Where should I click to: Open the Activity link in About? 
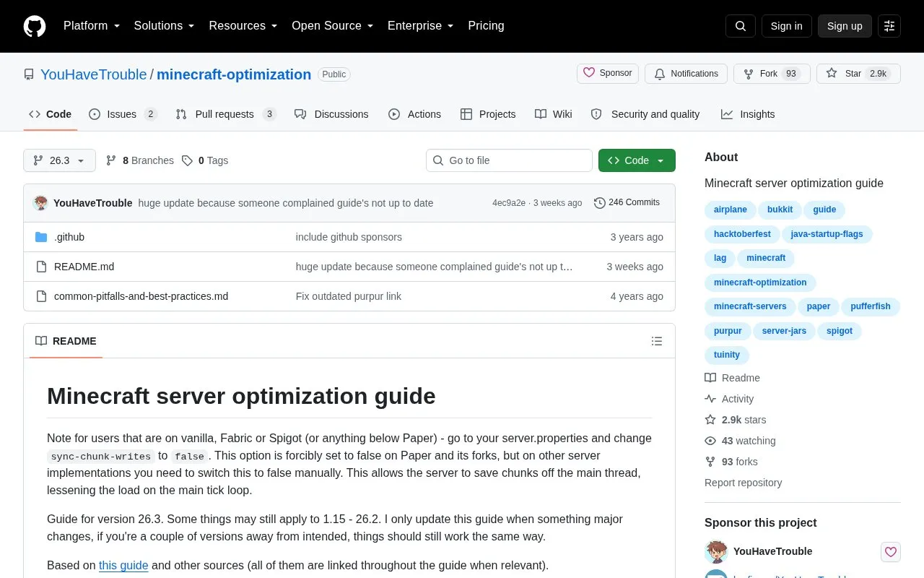(729, 399)
